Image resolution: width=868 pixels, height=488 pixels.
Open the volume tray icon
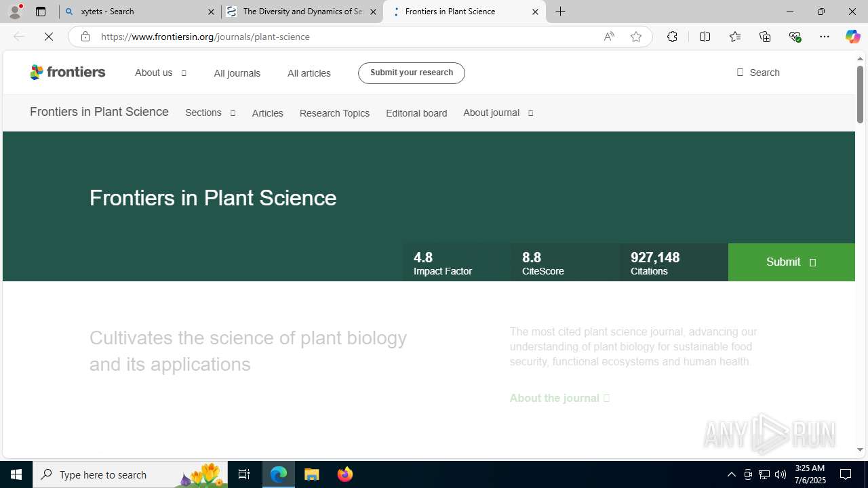coord(781,474)
